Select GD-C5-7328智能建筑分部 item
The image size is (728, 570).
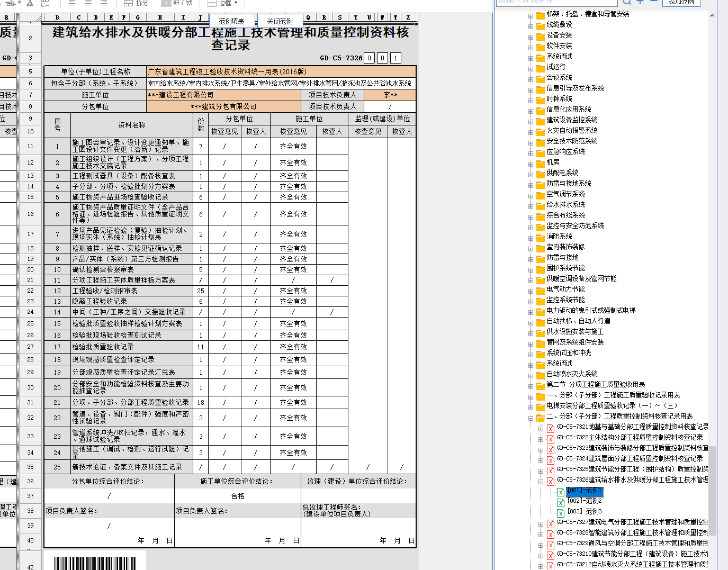632,532
